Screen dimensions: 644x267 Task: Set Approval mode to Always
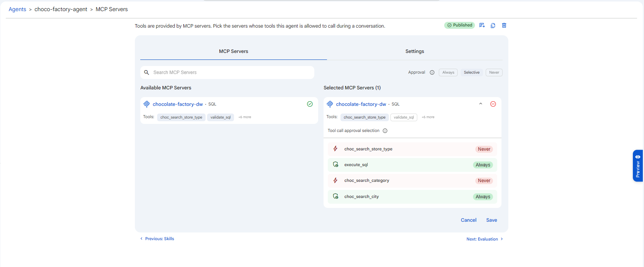(448, 73)
